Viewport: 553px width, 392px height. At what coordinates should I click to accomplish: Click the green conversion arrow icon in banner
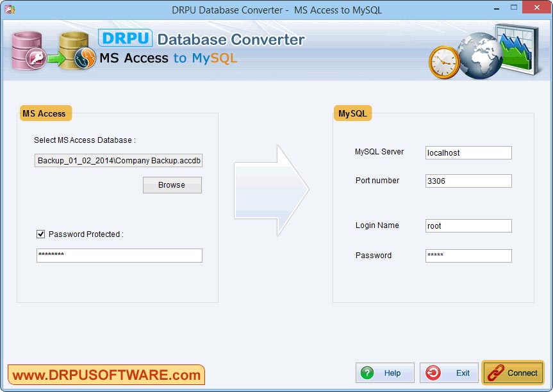[x=54, y=58]
